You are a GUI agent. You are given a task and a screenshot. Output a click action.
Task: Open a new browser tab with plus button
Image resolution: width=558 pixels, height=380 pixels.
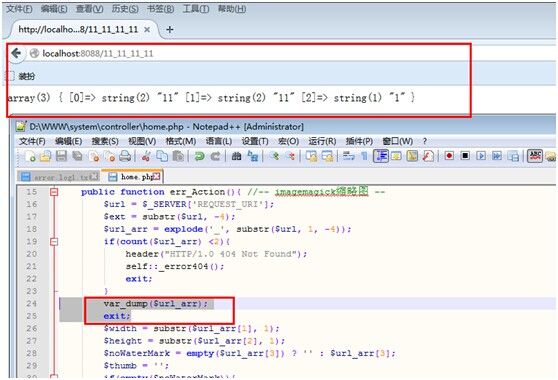[x=170, y=30]
